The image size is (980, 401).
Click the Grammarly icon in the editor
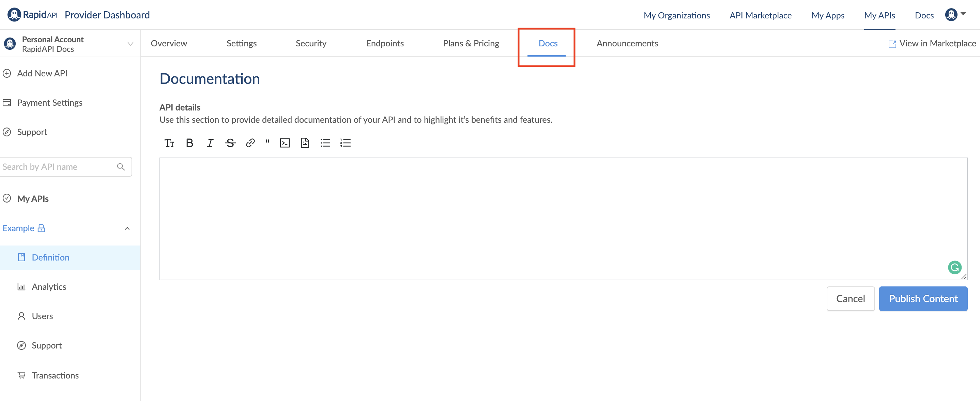coord(954,267)
